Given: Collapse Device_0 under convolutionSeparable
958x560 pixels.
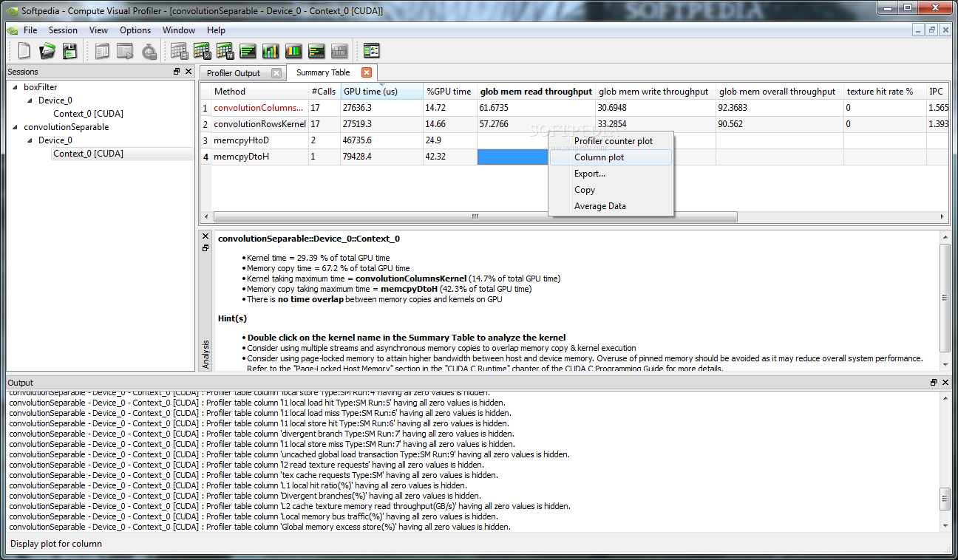Looking at the screenshot, I should (30, 140).
